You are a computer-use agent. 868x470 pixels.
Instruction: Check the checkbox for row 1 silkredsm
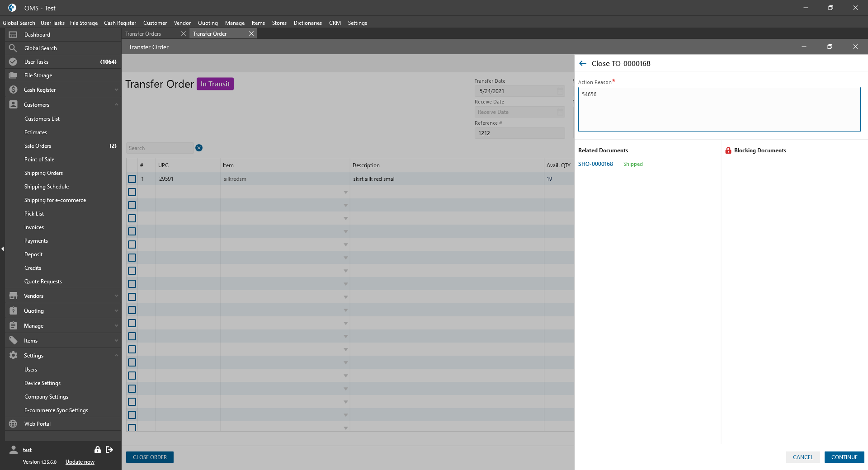(132, 179)
